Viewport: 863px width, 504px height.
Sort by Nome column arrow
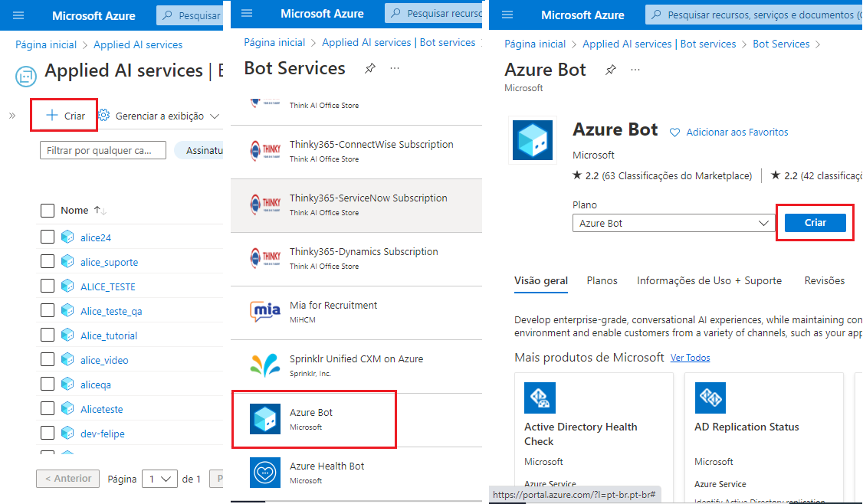(x=100, y=210)
